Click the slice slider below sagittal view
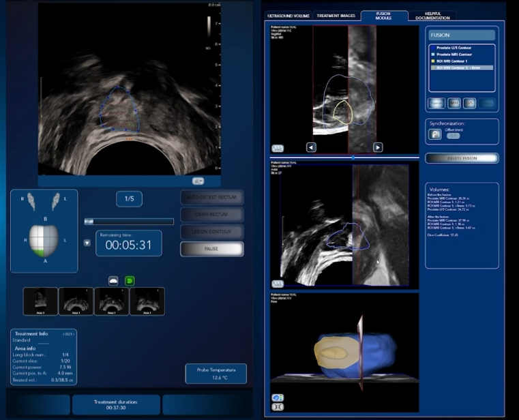Viewport: 519px width, 420px height. 353,157
